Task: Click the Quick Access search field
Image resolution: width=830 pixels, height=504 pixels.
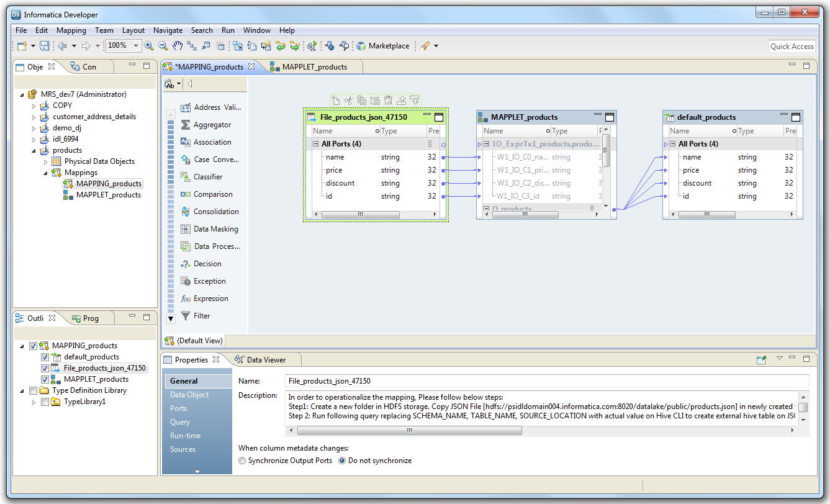Action: (792, 46)
